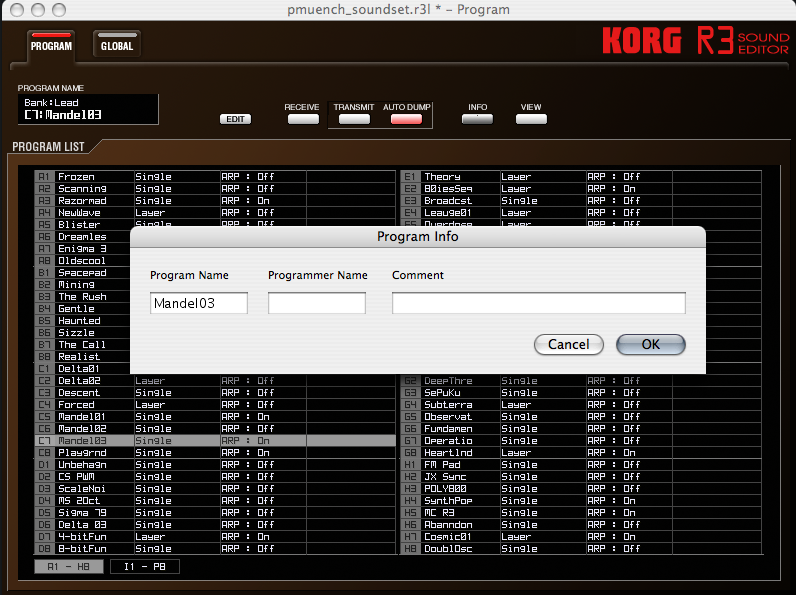
Task: Select program H3 POLY800
Action: click(x=581, y=489)
